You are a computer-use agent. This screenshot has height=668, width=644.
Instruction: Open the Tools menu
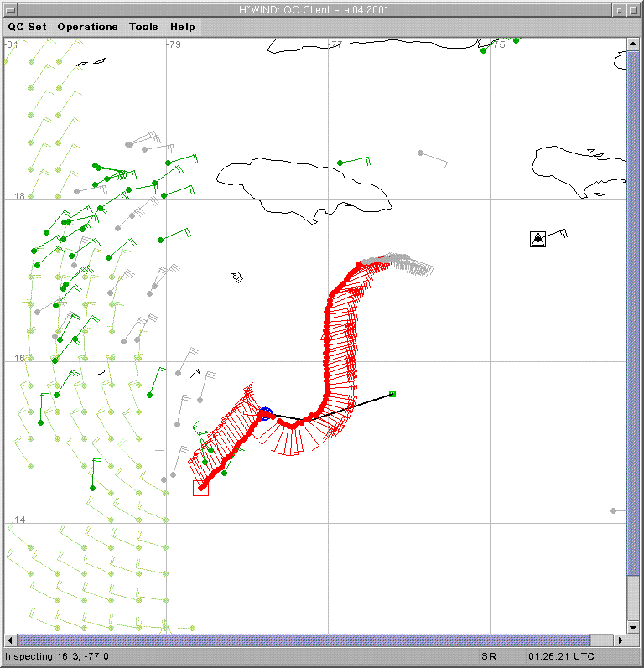[143, 27]
